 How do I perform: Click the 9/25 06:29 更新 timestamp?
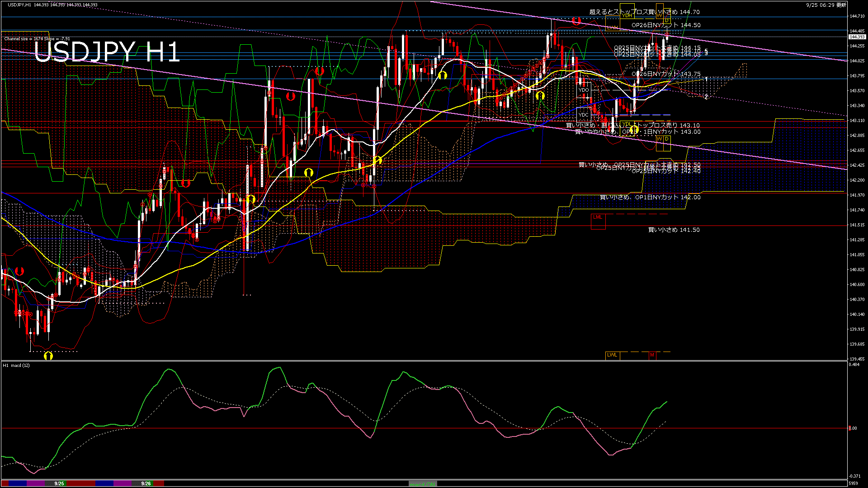[x=826, y=5]
